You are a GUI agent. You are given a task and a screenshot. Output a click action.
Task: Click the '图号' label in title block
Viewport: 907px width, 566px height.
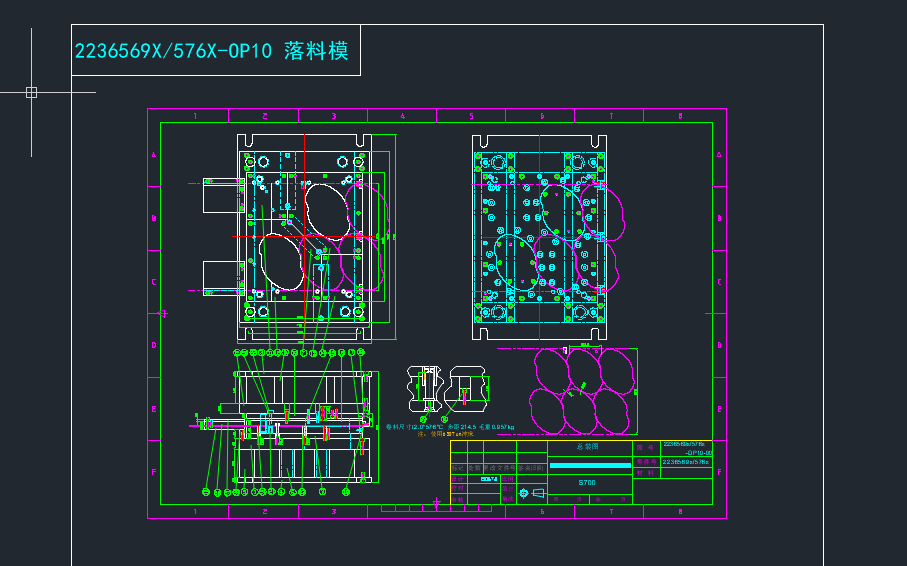[645, 448]
